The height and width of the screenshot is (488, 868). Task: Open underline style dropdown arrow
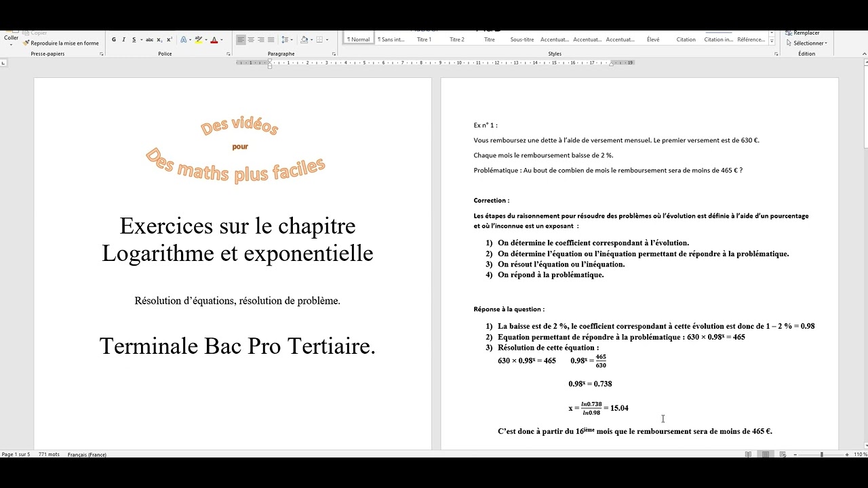(x=141, y=40)
